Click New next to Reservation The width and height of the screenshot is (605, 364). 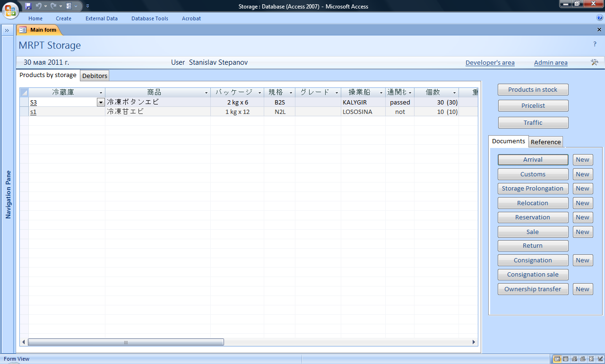tap(582, 217)
